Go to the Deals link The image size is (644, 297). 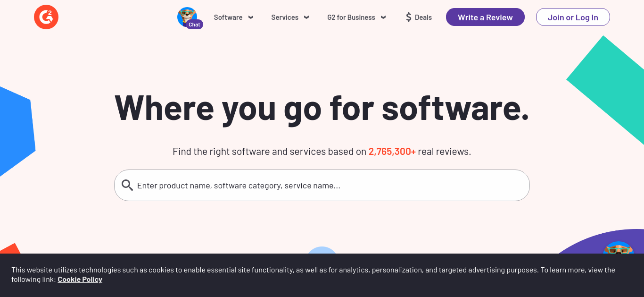423,17
